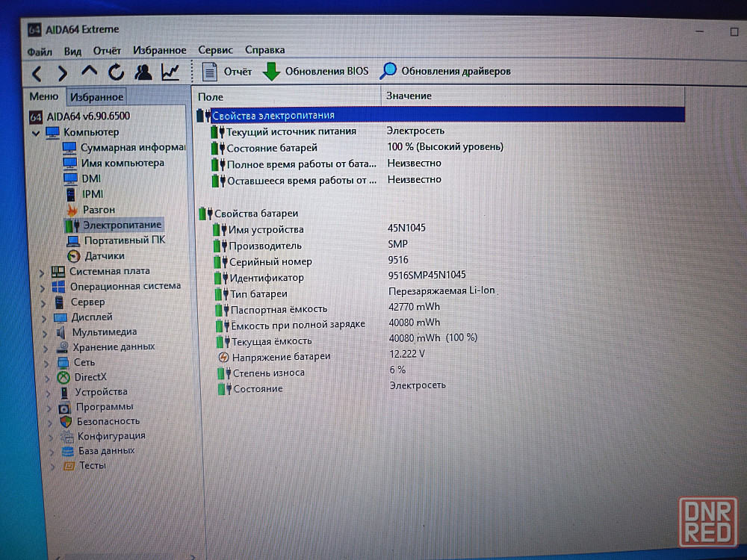The image size is (747, 560).
Task: Select Имя компьютера item
Action: point(114,163)
